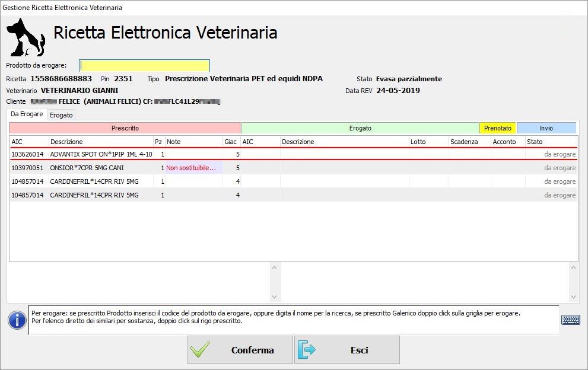The height and width of the screenshot is (370, 588).
Task: Sort by the Scadenza column header
Action: tap(469, 142)
